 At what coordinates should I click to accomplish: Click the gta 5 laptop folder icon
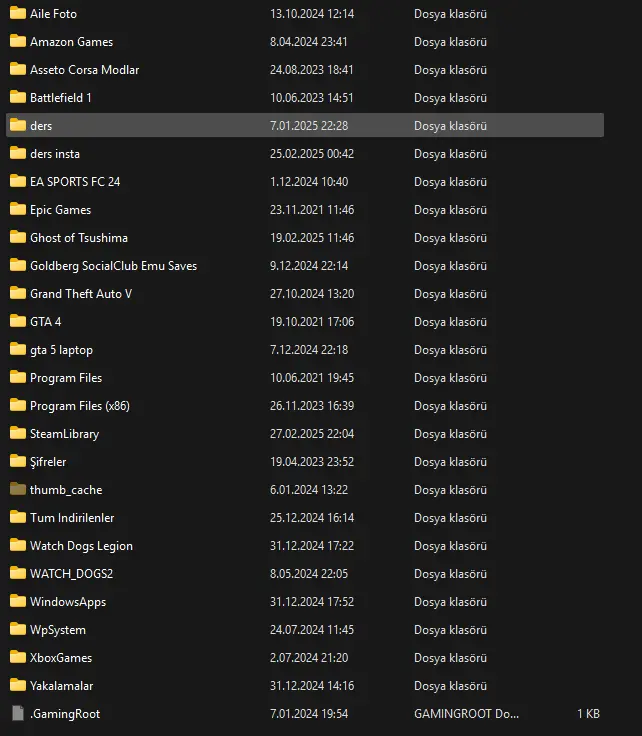(18, 349)
